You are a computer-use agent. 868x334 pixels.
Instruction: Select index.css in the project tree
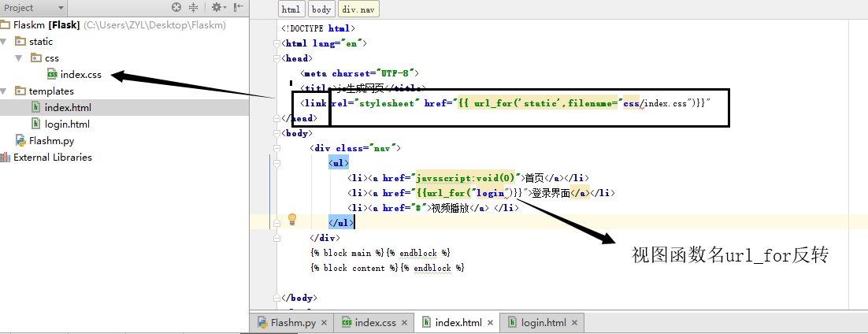pyautogui.click(x=80, y=75)
